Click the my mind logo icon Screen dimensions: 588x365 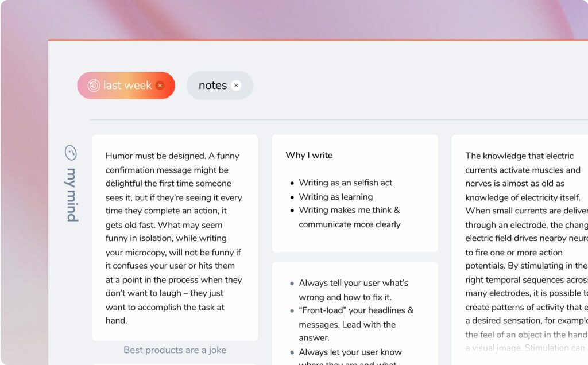(x=70, y=153)
